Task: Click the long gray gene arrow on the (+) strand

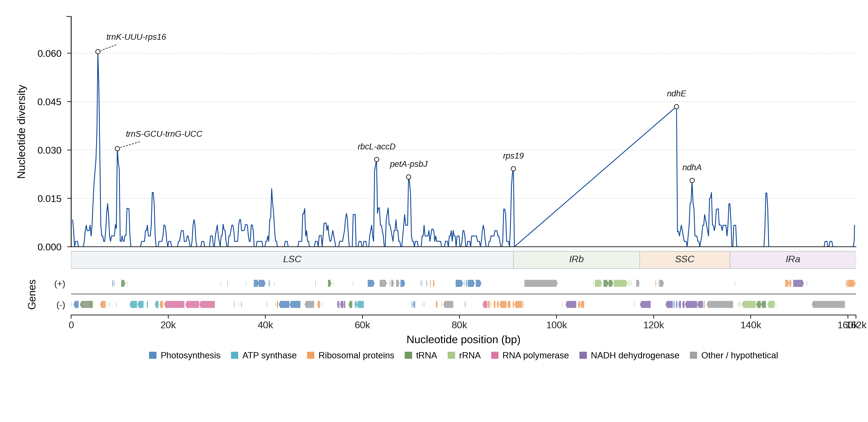Action: click(541, 284)
